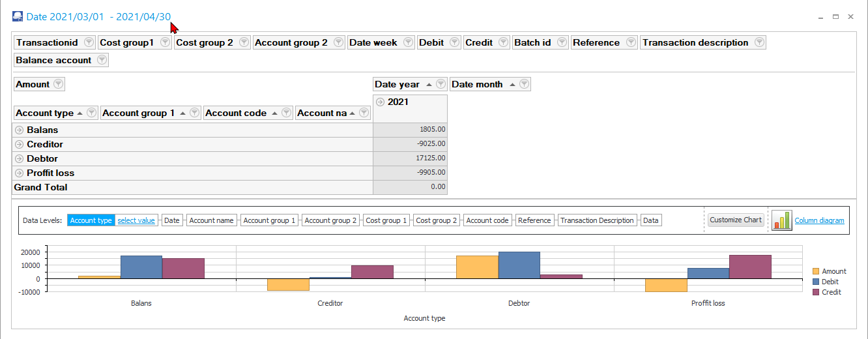868x339 pixels.
Task: Expand the 2021 year column
Action: (x=381, y=102)
